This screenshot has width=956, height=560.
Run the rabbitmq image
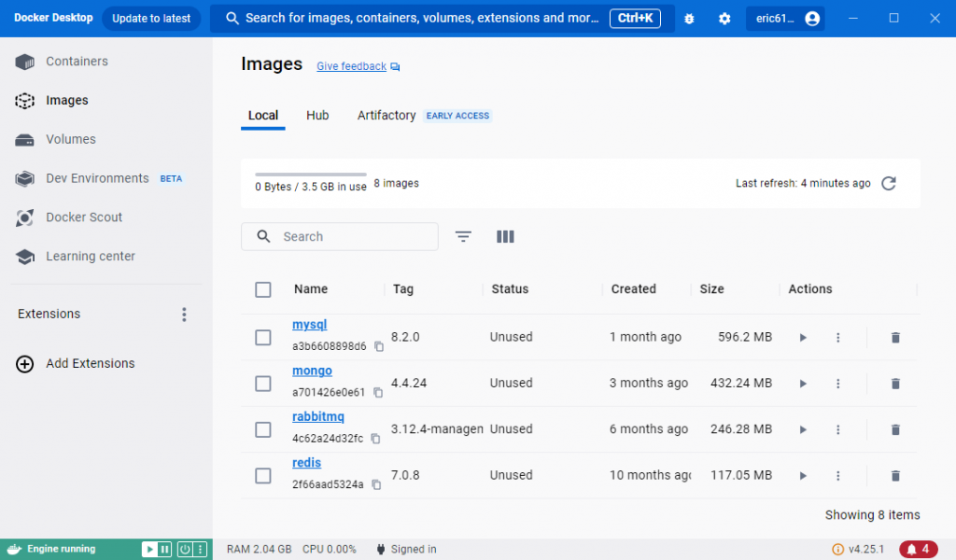tap(803, 429)
